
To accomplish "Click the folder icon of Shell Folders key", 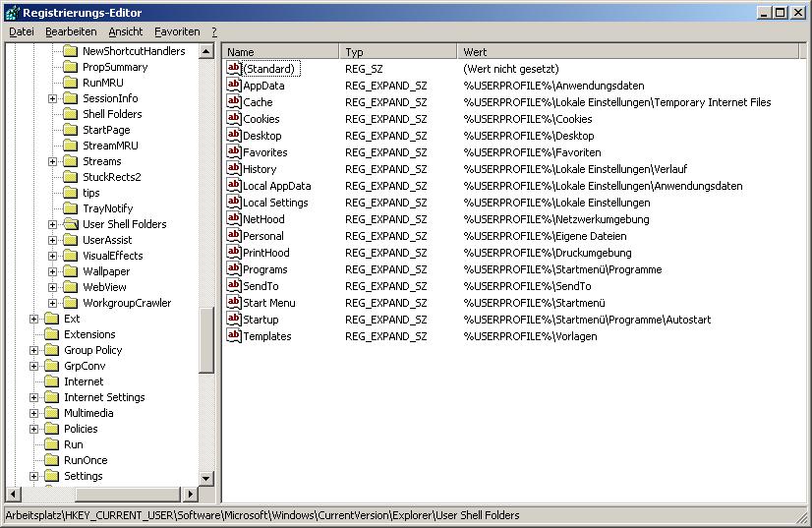I will 70,114.
